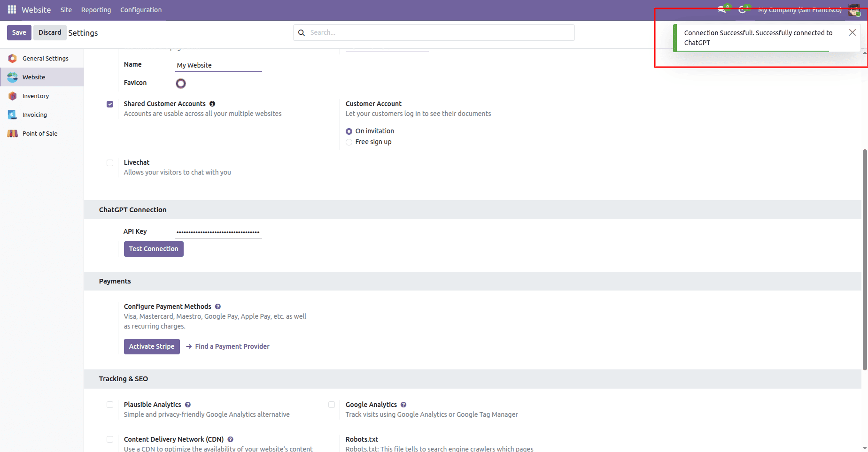Open help icon next to Plausible Analytics
This screenshot has height=452, width=868.
pos(188,405)
